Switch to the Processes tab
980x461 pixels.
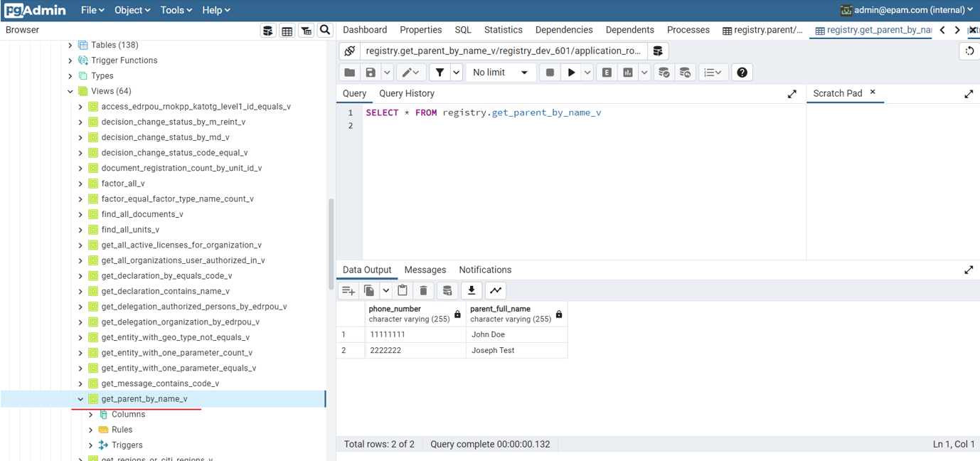[688, 30]
